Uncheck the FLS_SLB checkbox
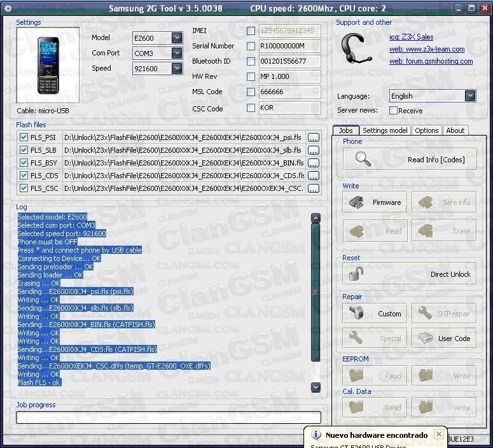The height and width of the screenshot is (448, 493). [x=24, y=150]
